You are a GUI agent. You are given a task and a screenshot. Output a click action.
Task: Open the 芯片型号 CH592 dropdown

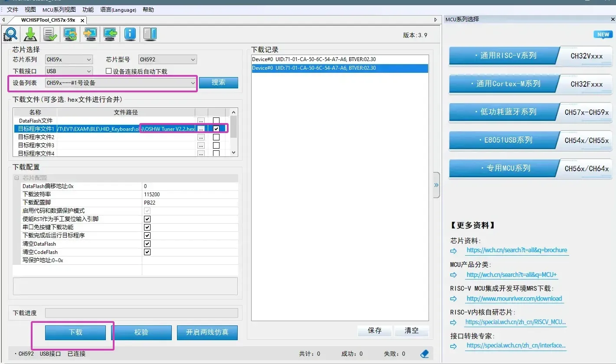pos(167,59)
